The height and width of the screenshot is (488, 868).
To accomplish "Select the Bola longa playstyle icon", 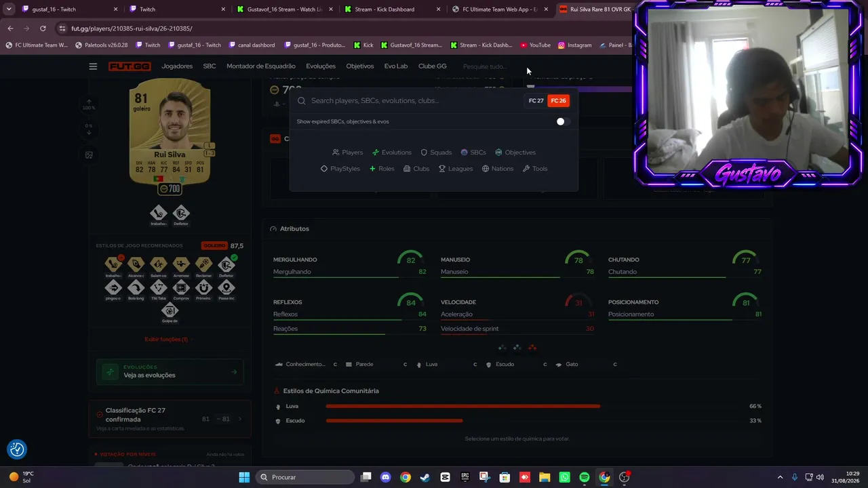I will pos(136,287).
